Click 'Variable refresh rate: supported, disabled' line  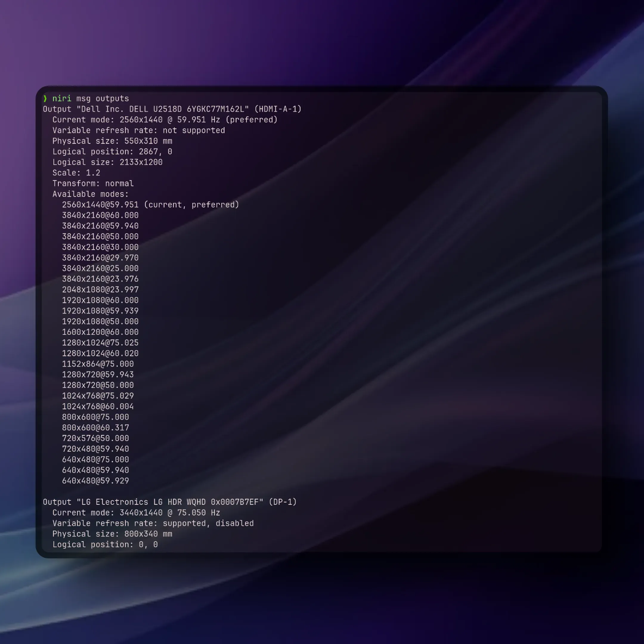tap(153, 524)
